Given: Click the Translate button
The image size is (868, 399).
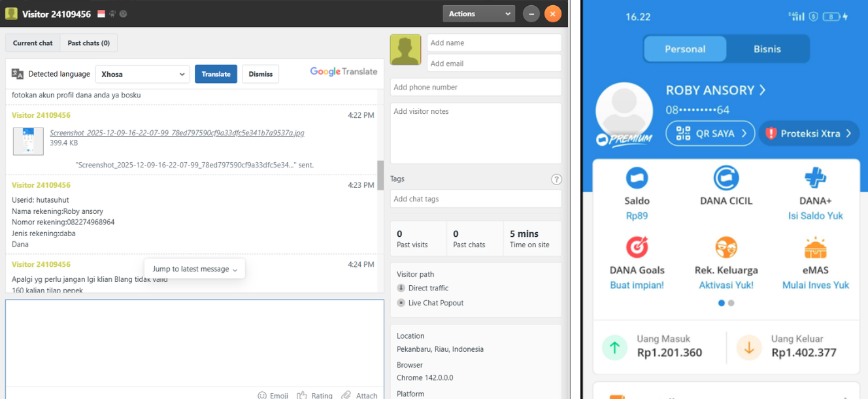Looking at the screenshot, I should [x=216, y=74].
